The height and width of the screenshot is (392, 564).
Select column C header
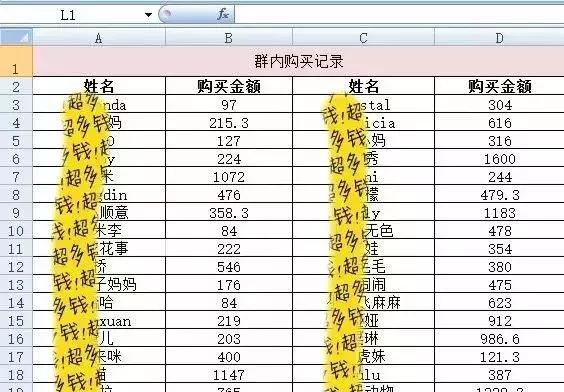click(363, 38)
